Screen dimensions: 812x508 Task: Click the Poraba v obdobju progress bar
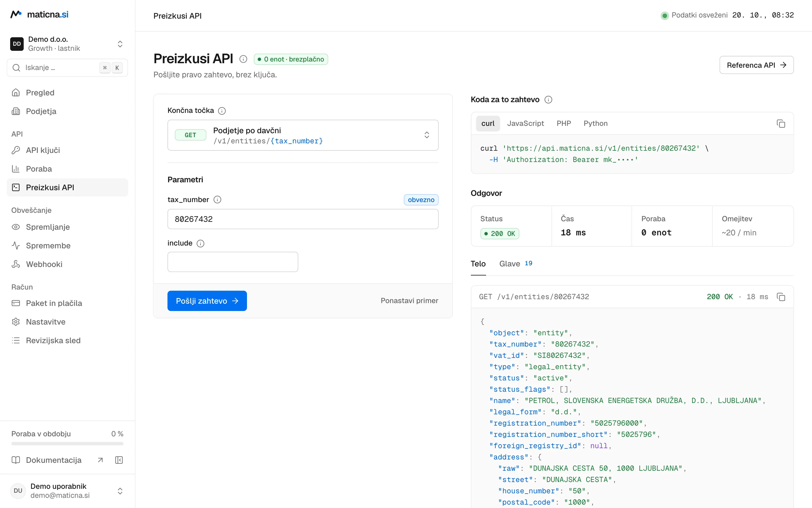(x=67, y=444)
